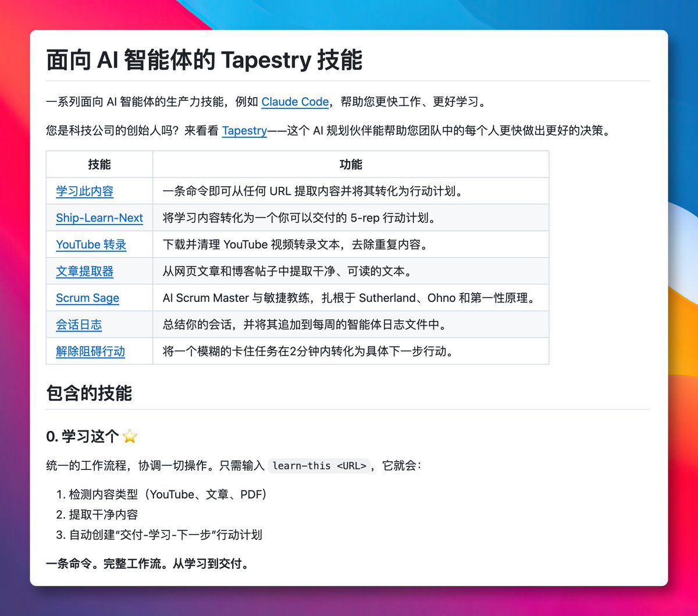Screen dimensions: 698x616
Task: Open the Tapestry link in intro paragraph
Action: [x=244, y=130]
